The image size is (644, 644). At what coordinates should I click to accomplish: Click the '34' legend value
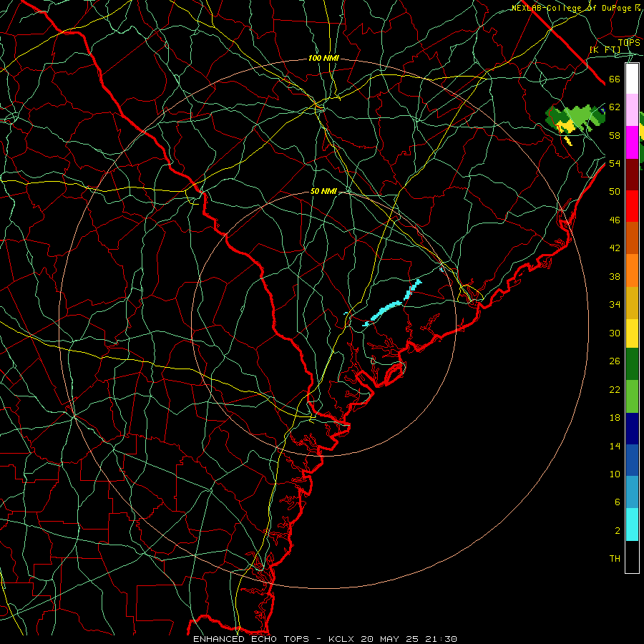pos(615,304)
